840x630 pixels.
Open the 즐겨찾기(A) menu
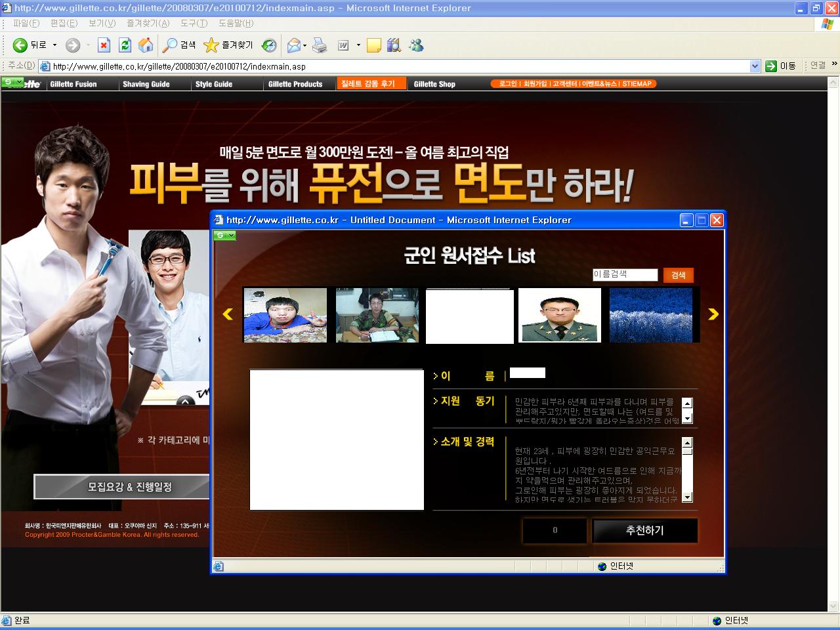(148, 24)
